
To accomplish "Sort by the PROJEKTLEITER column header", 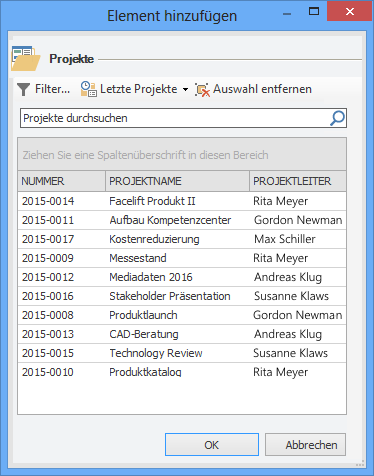I will tap(298, 181).
